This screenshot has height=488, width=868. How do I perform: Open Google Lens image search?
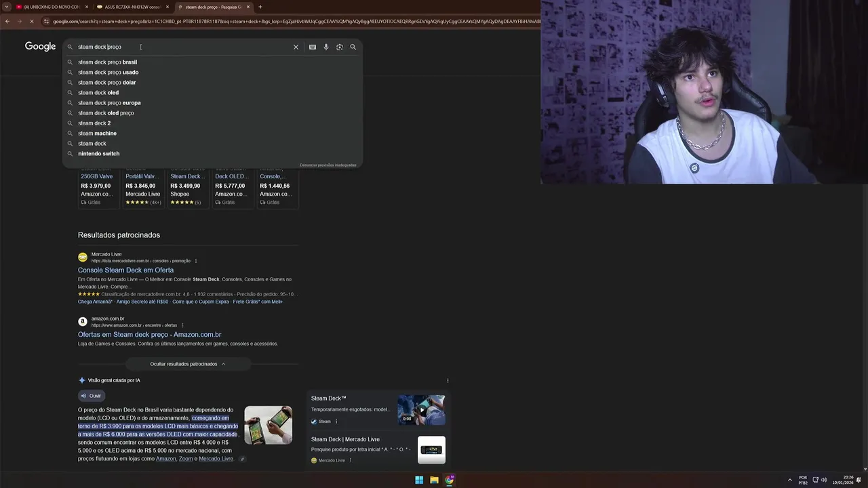pos(340,47)
